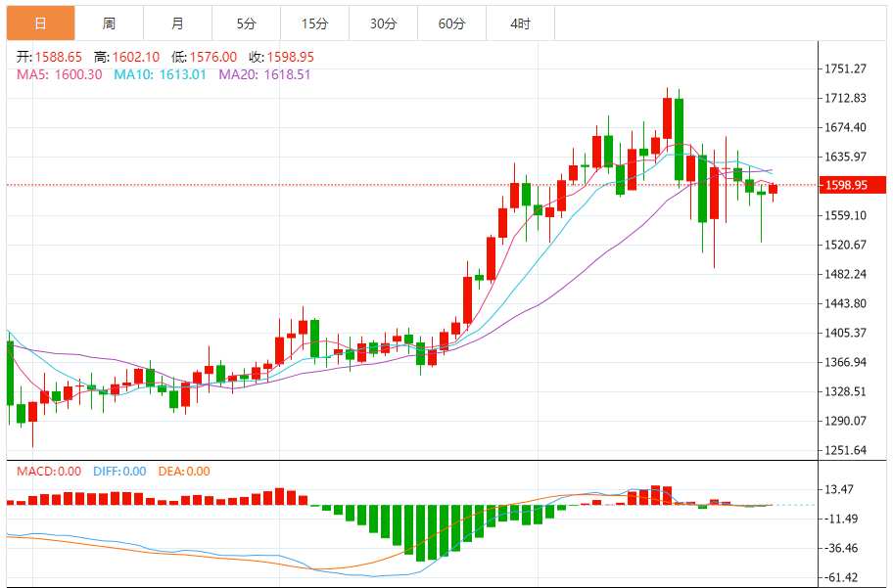Screen dimensions: 893x588
Task: Click the 1751.27 value on the price axis
Action: click(x=844, y=69)
